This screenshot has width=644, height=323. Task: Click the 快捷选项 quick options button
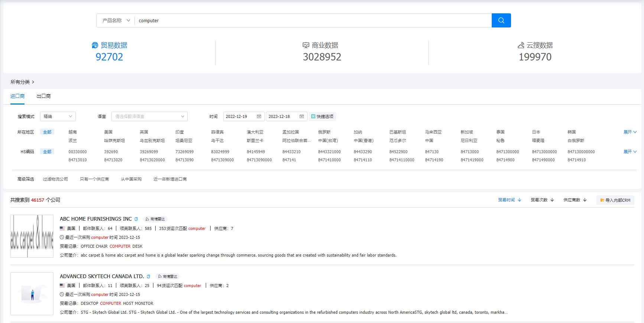[322, 116]
